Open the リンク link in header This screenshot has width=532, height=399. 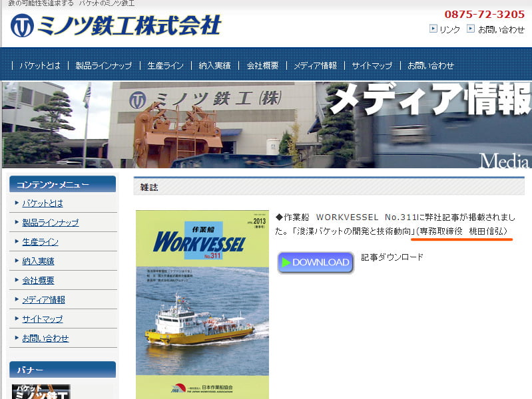(x=449, y=29)
